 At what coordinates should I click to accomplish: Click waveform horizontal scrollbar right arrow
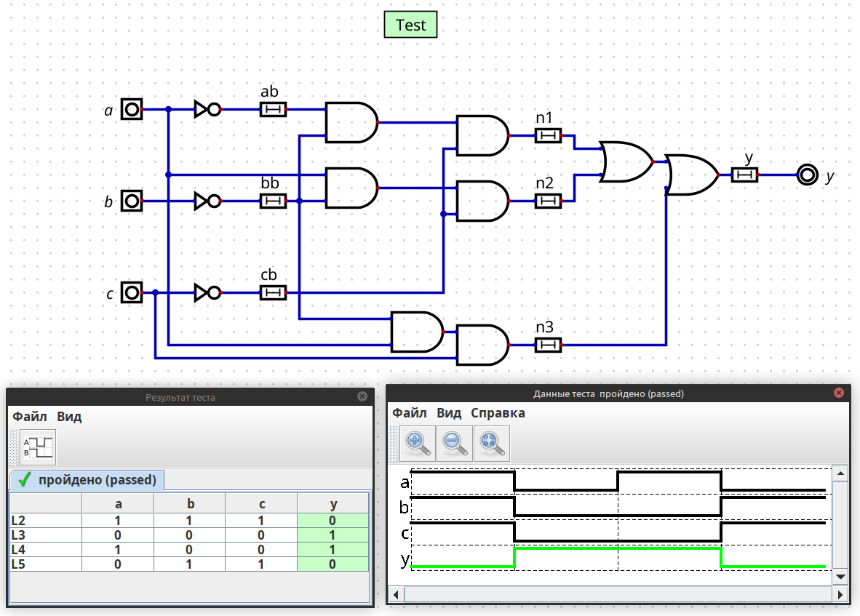(840, 594)
